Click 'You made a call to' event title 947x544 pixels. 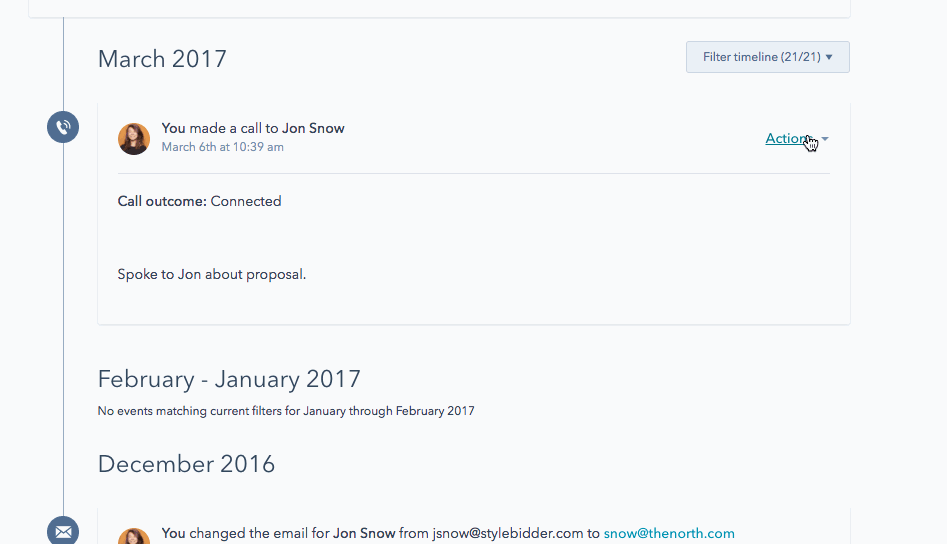(x=220, y=128)
